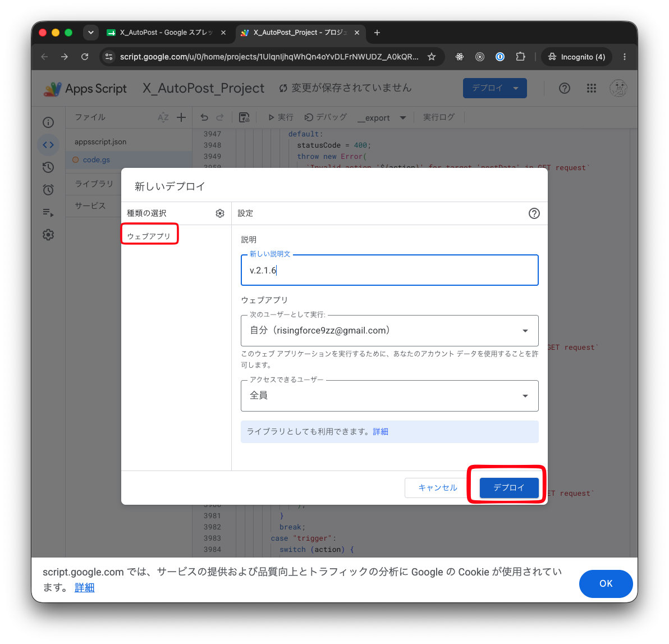The image size is (669, 644).
Task: Open Project Settings gear in left sidebar
Action: coord(48,235)
